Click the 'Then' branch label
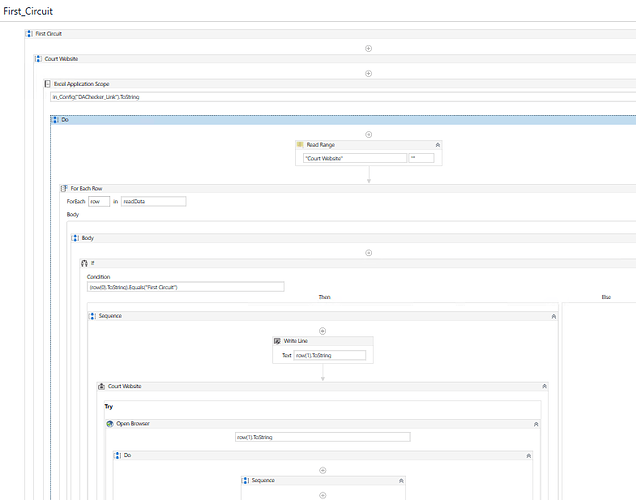Image resolution: width=636 pixels, height=500 pixels. (324, 297)
